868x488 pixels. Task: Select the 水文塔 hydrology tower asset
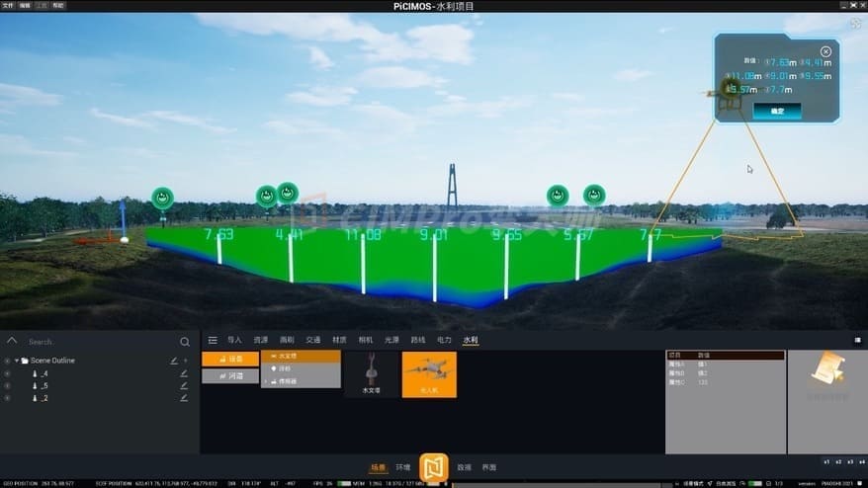(371, 373)
